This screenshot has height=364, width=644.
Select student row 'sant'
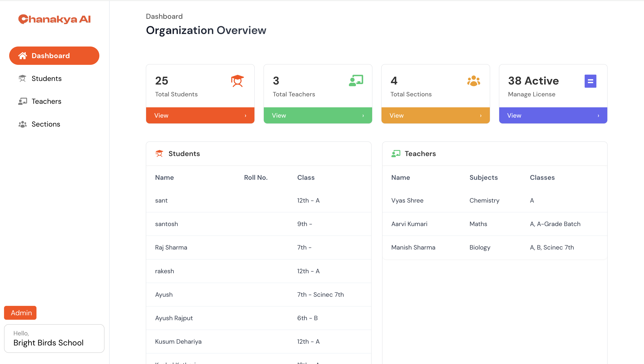[258, 201]
